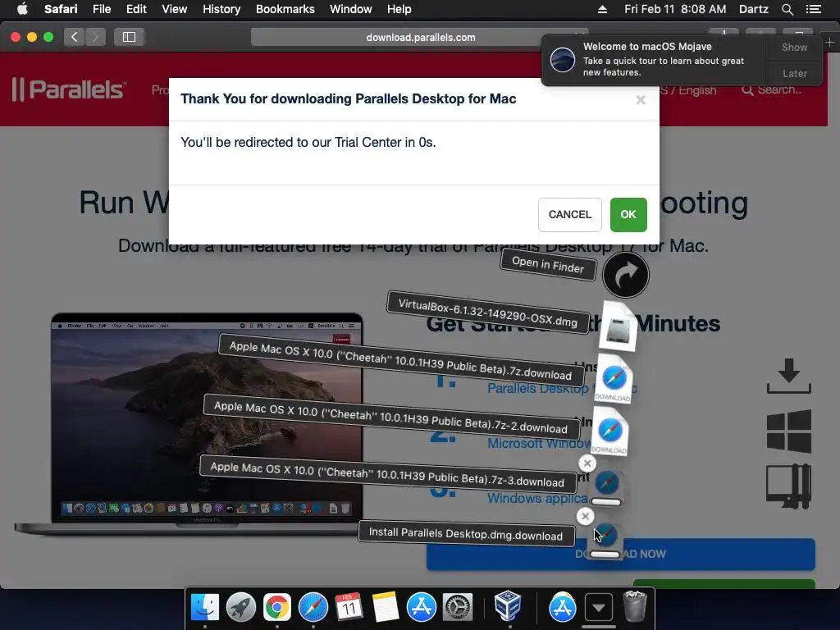Click the Welcome to macOS Mojave notification
Image resolution: width=840 pixels, height=630 pixels.
click(654, 59)
